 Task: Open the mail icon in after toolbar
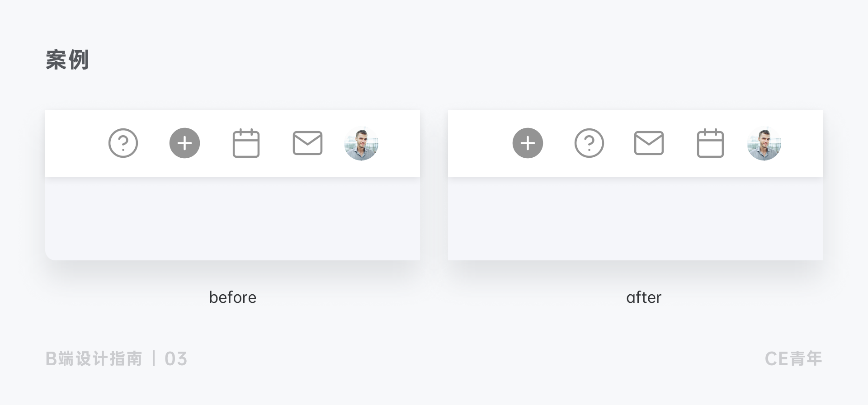(x=649, y=143)
